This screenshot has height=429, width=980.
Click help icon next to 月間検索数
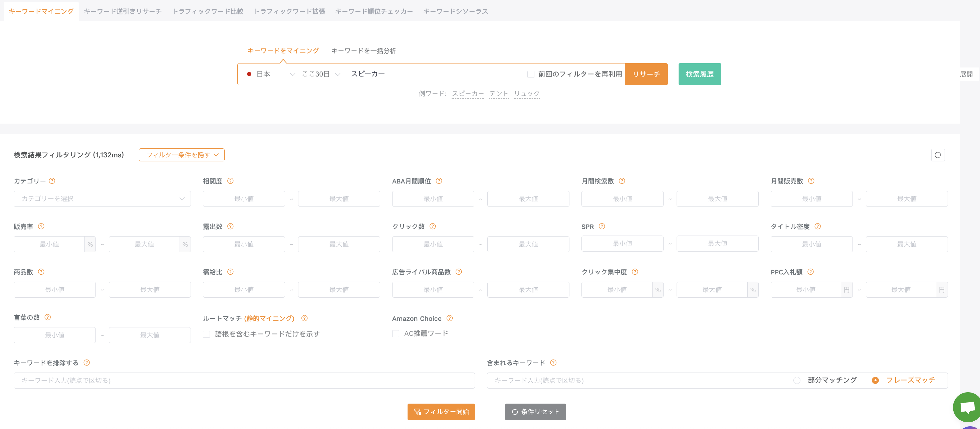coord(622,181)
